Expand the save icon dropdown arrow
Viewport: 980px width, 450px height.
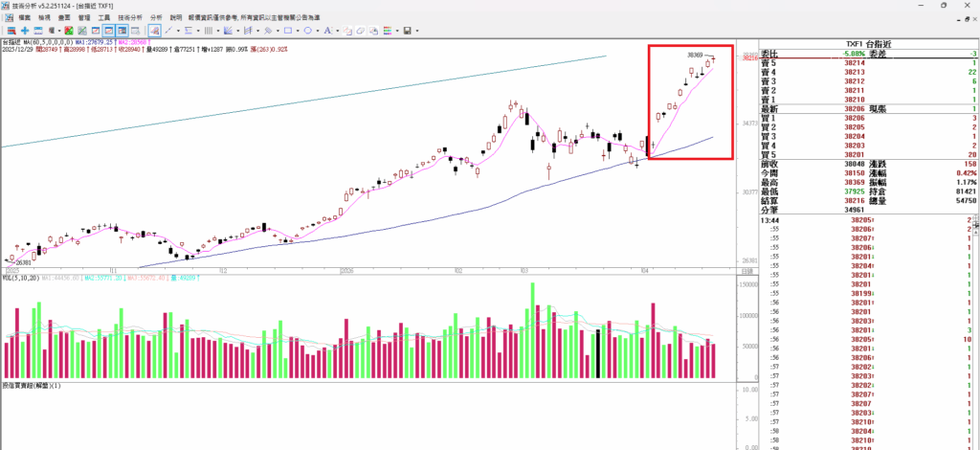[x=417, y=31]
